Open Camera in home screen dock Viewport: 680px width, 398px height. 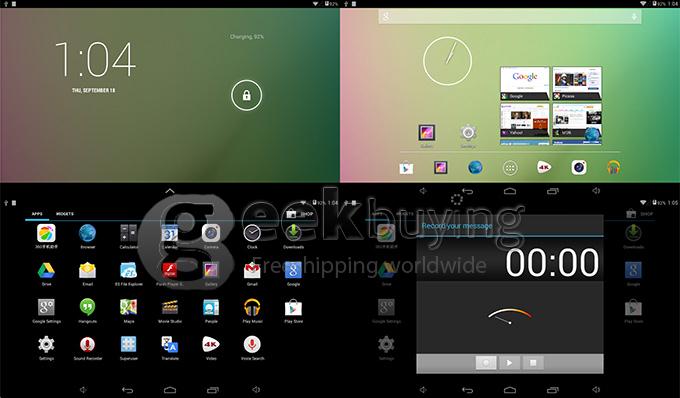tap(579, 167)
